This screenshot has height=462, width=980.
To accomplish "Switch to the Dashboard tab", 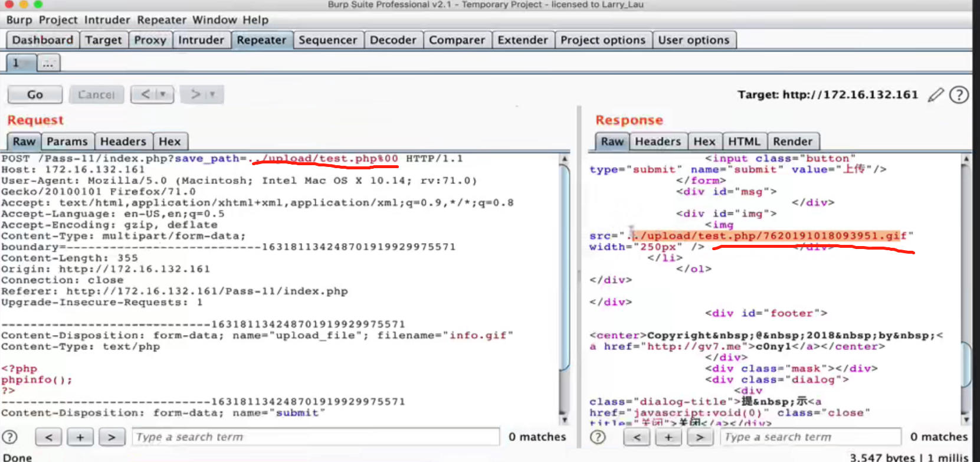I will point(42,40).
